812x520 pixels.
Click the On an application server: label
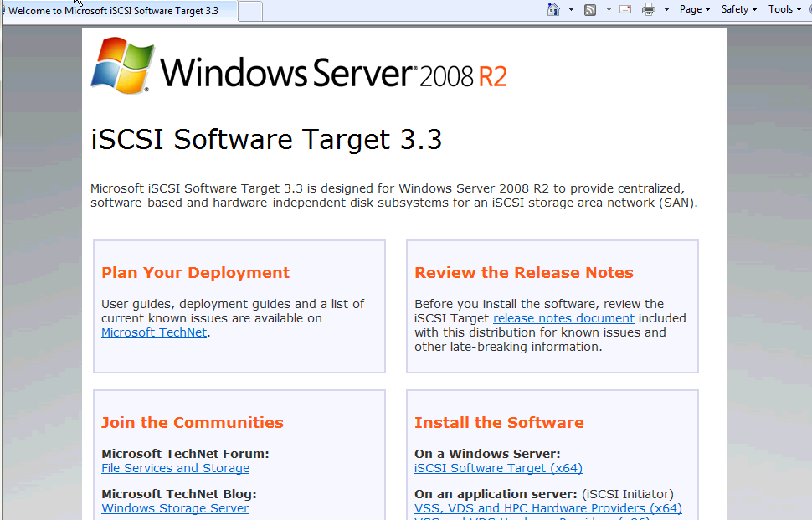[x=496, y=494]
